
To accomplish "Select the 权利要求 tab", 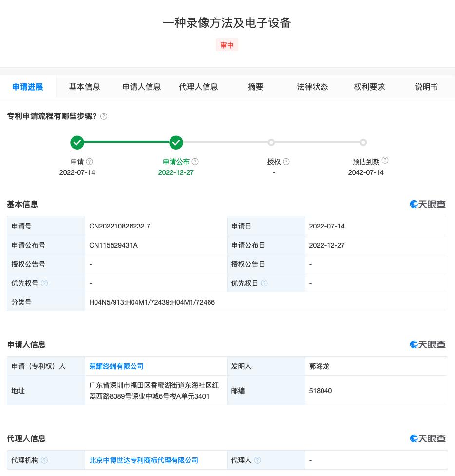I will (369, 87).
